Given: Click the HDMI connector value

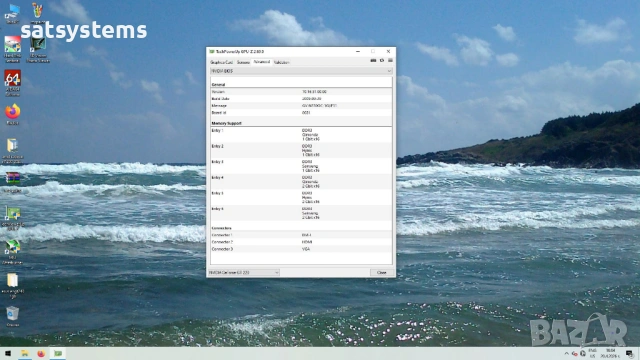Looking at the screenshot, I should point(307,242).
